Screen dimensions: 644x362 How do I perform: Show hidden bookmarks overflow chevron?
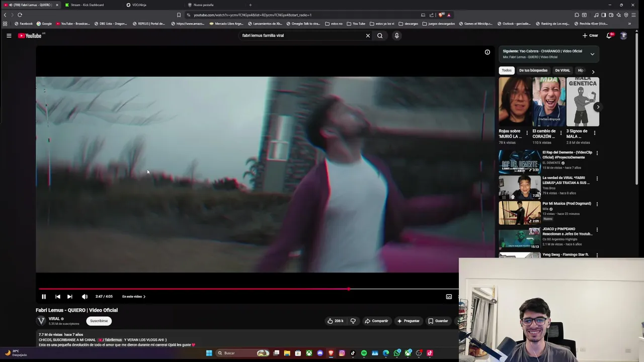629,24
